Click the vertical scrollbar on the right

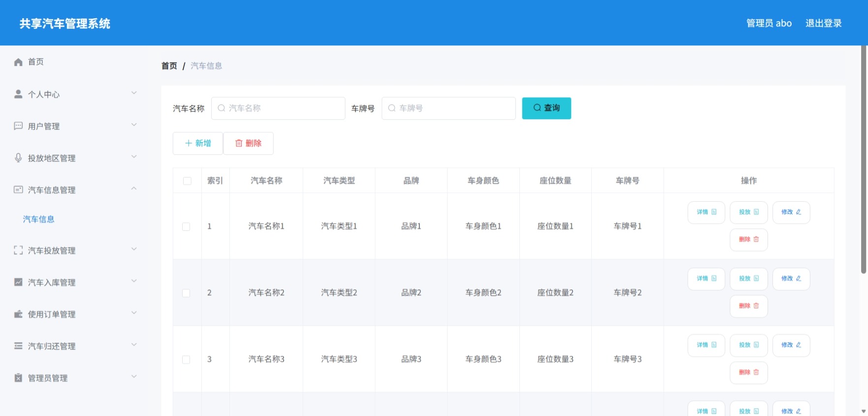864,160
